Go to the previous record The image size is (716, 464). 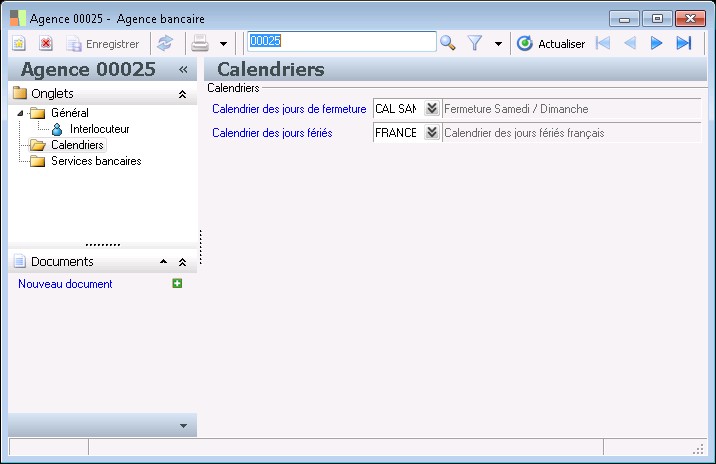click(630, 43)
